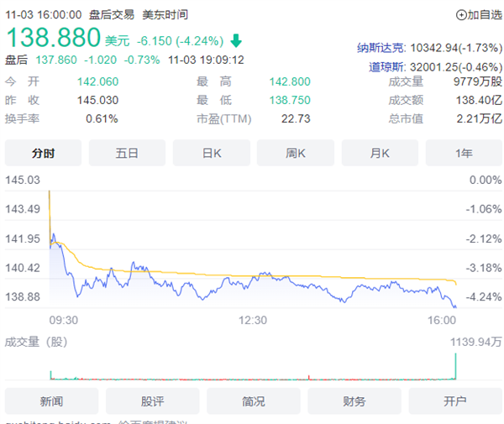This screenshot has width=504, height=424.
Task: Click the 138.880 current price figure
Action: coord(54,37)
